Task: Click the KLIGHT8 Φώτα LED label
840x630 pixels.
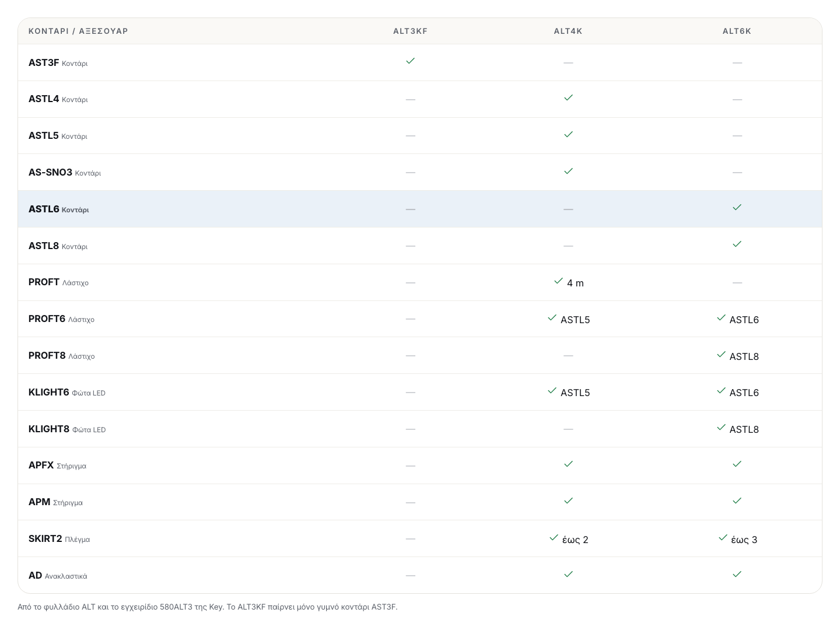Action: [67, 429]
